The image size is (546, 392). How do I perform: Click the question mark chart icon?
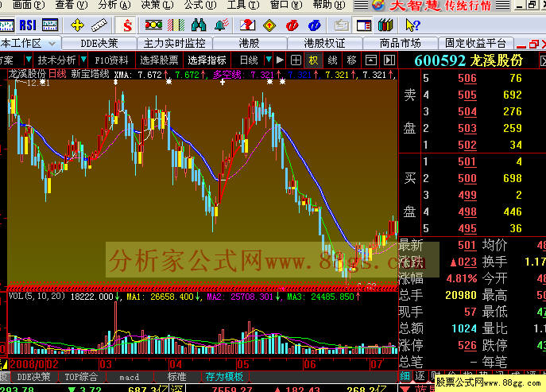pyautogui.click(x=248, y=25)
